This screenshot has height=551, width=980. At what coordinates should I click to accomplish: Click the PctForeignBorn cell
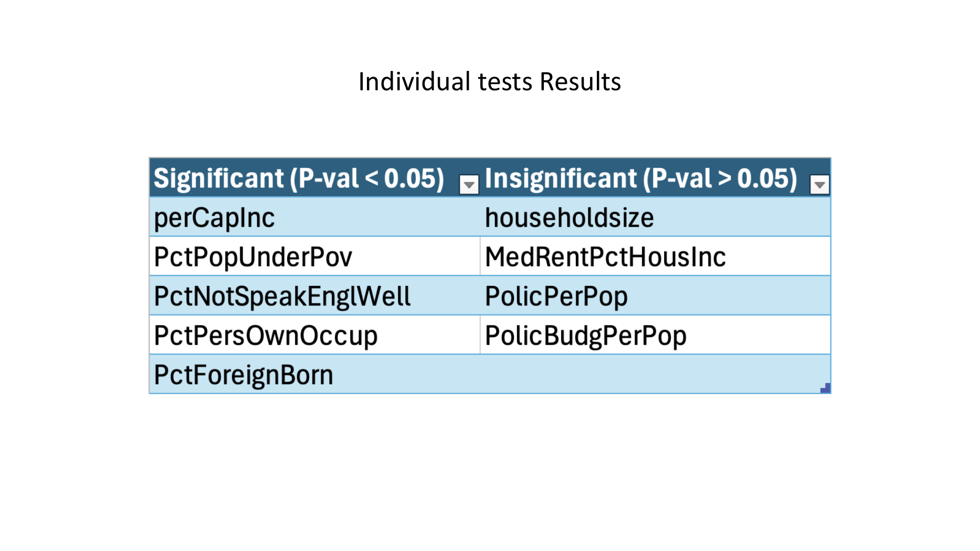pyautogui.click(x=315, y=374)
